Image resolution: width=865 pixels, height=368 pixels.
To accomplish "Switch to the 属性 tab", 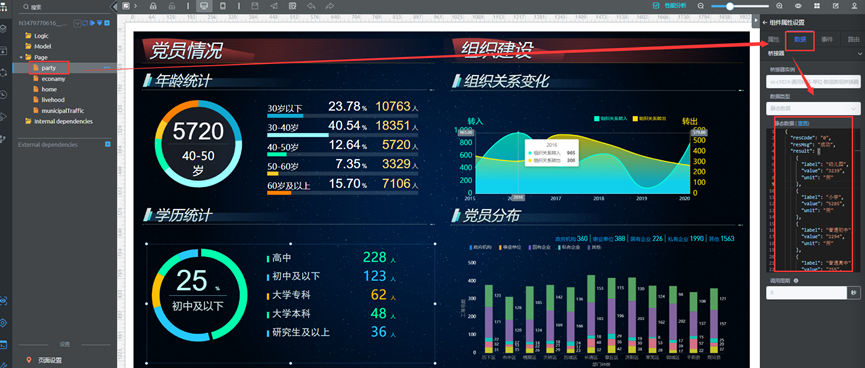I will [773, 40].
